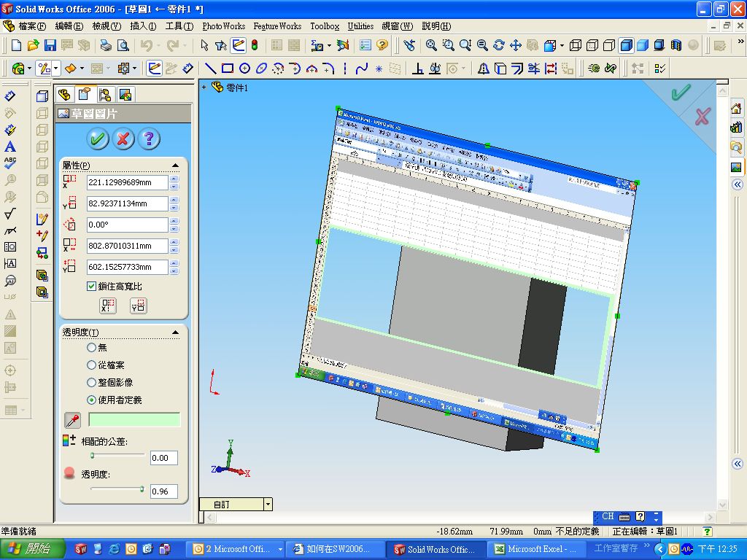
Task: Click the green confirm corner checkmark in viewport
Action: click(681, 92)
